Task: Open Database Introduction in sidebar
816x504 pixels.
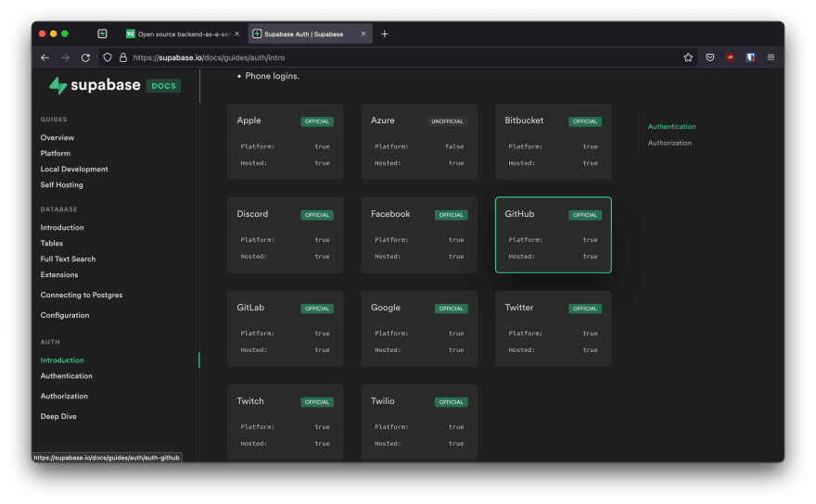Action: 62,228
